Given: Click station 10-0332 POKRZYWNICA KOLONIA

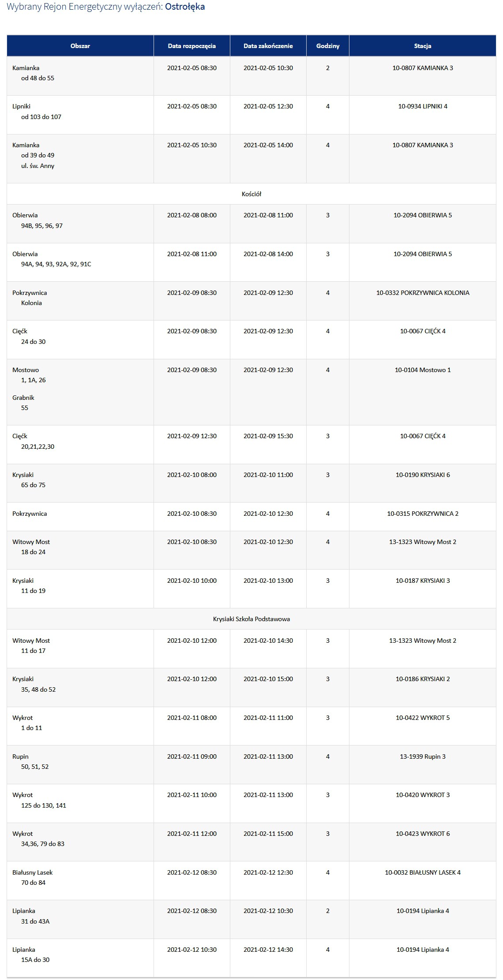Looking at the screenshot, I should click(x=423, y=293).
